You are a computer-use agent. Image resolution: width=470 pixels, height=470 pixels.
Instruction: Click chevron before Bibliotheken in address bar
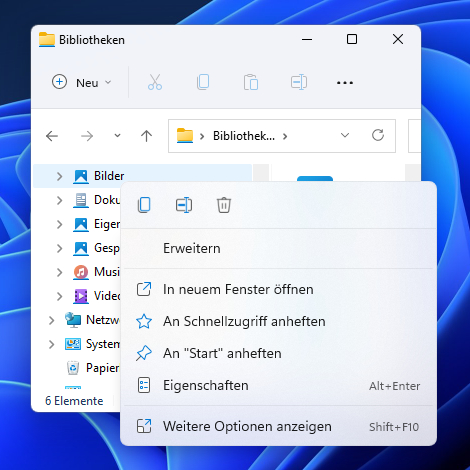click(202, 136)
